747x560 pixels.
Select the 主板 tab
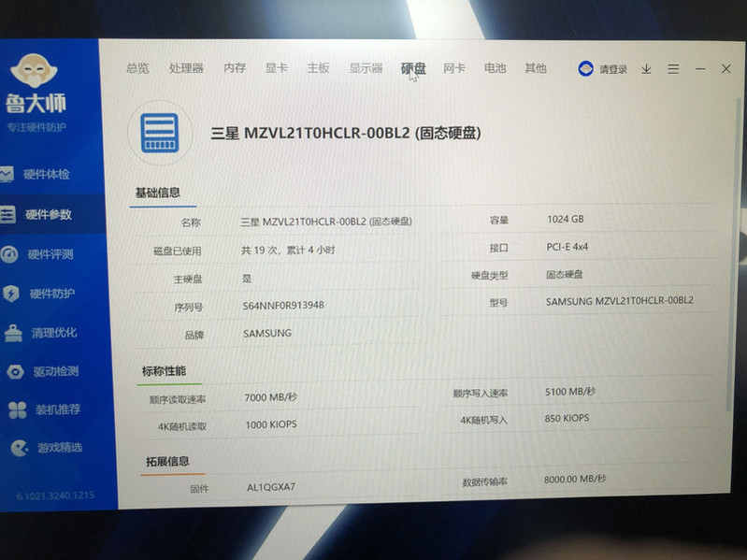318,68
